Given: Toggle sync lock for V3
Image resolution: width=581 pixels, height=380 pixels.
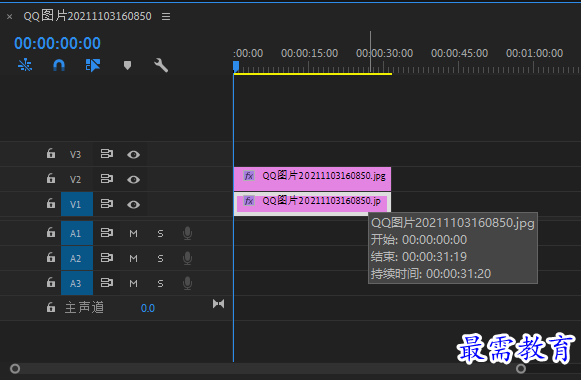Looking at the screenshot, I should point(107,154).
